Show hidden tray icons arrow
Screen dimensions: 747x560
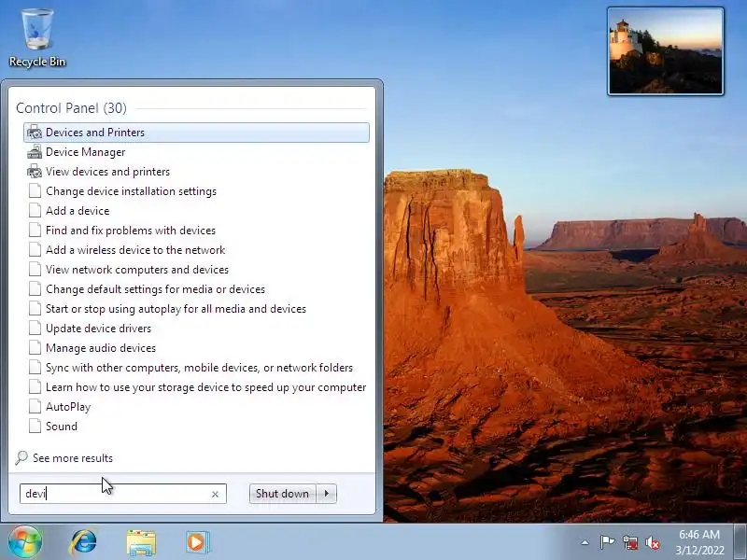585,542
